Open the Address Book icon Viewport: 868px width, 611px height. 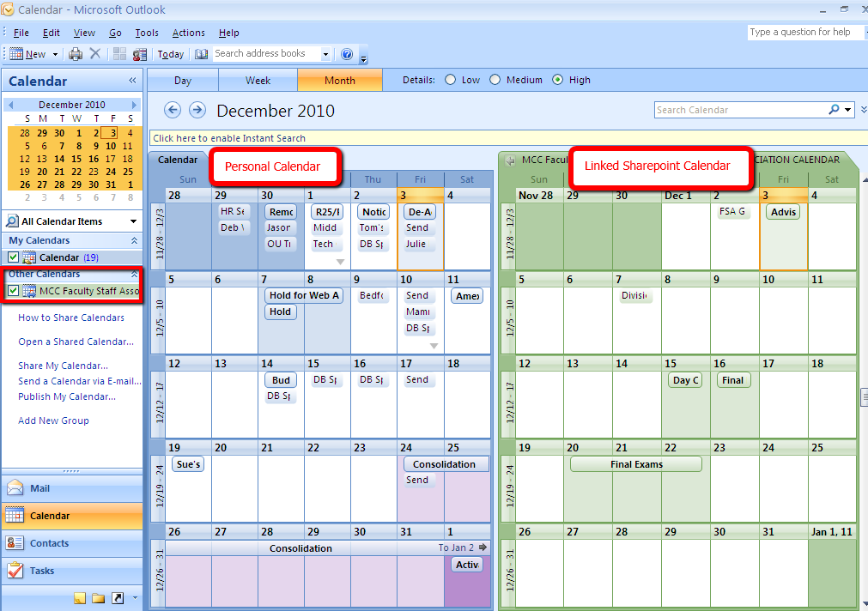click(x=202, y=54)
